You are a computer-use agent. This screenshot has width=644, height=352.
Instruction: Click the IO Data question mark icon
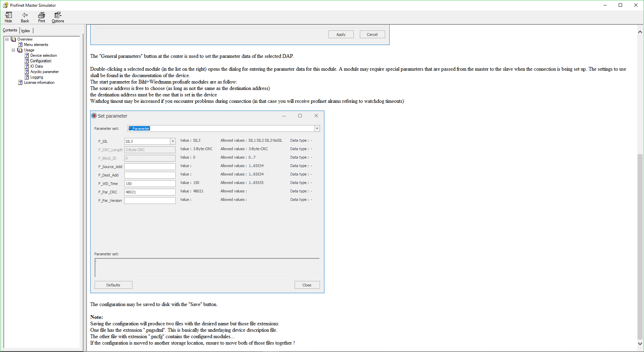(x=27, y=66)
